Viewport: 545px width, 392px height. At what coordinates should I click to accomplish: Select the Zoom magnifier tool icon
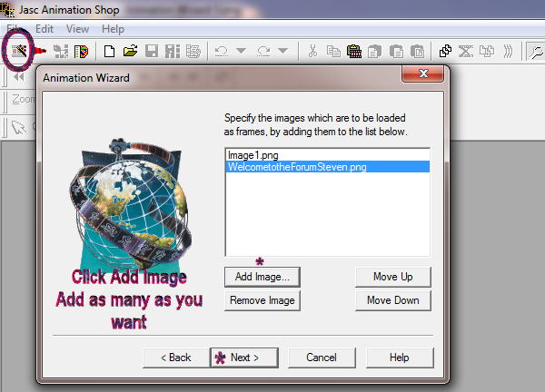pyautogui.click(x=536, y=52)
